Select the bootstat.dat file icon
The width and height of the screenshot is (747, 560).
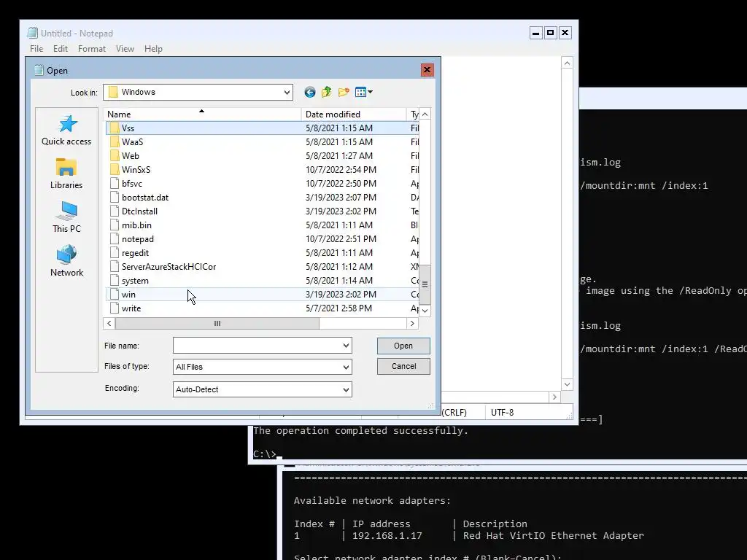pyautogui.click(x=114, y=197)
